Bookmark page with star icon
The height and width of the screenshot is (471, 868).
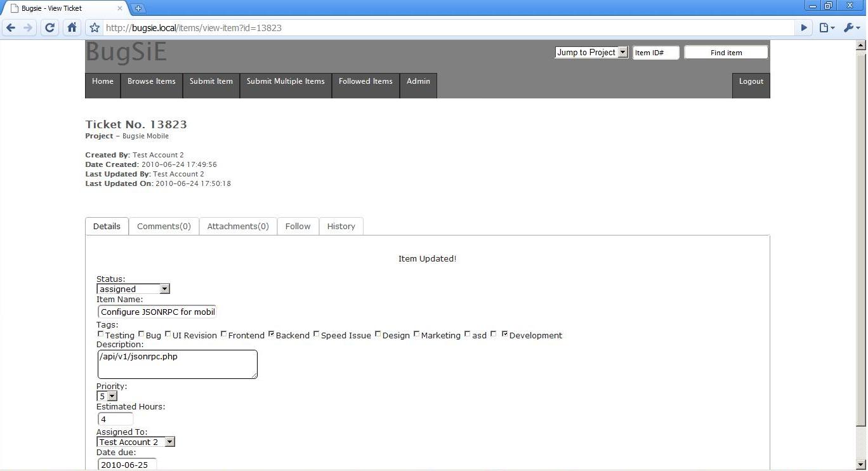click(x=95, y=28)
